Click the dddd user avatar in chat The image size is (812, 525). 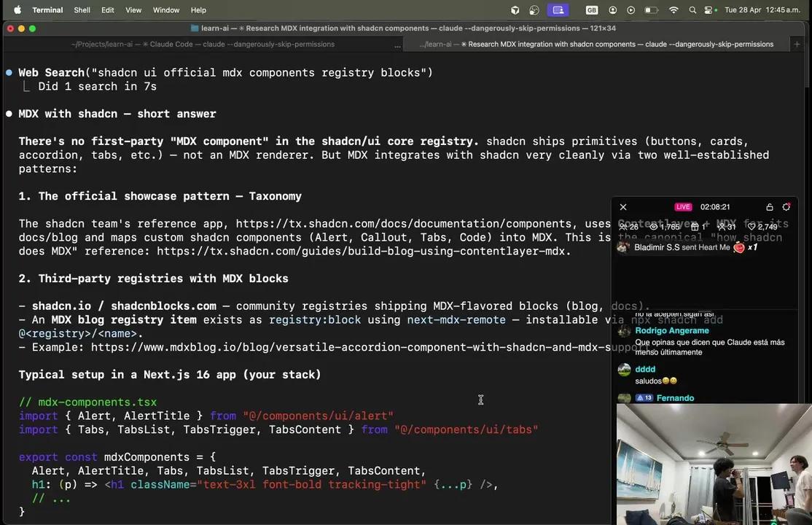624,370
